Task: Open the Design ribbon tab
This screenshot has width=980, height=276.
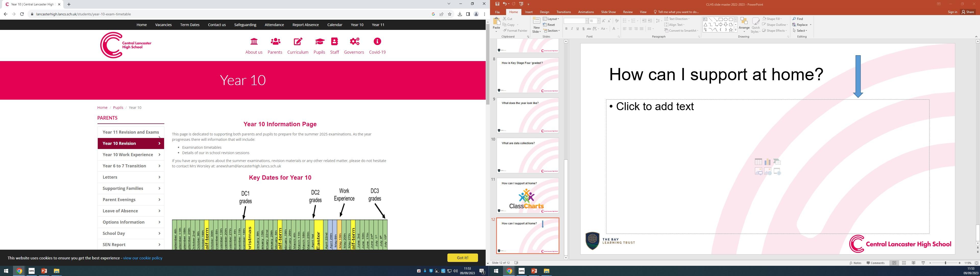Action: tap(544, 12)
